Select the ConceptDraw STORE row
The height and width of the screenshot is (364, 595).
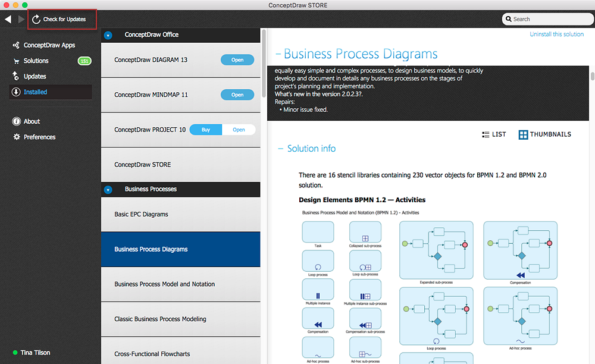point(181,165)
